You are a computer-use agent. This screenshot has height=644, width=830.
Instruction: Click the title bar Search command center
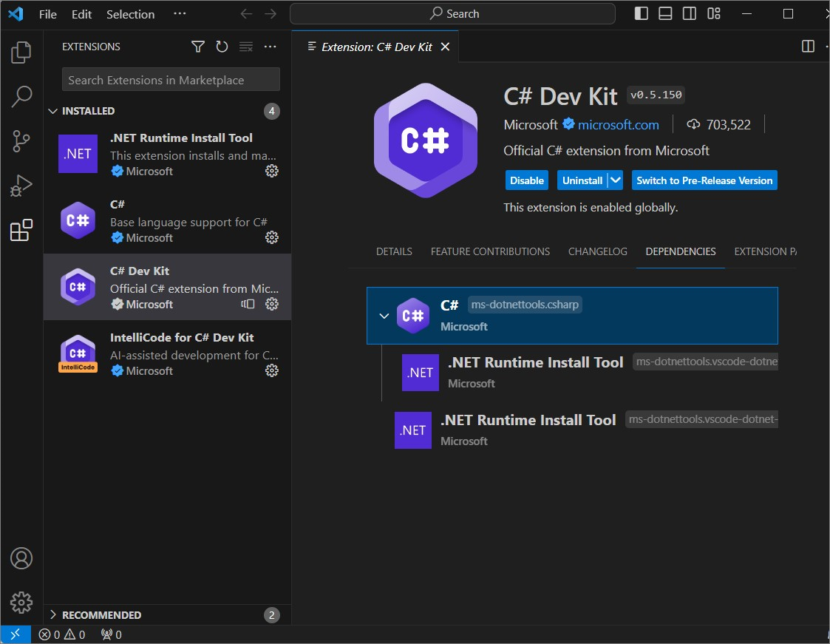point(452,14)
